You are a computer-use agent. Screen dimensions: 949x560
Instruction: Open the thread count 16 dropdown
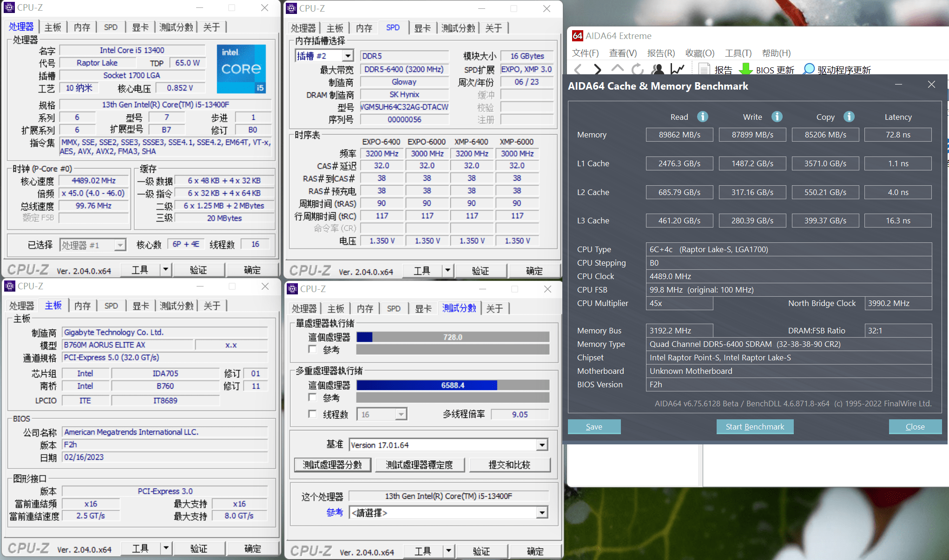click(x=401, y=414)
